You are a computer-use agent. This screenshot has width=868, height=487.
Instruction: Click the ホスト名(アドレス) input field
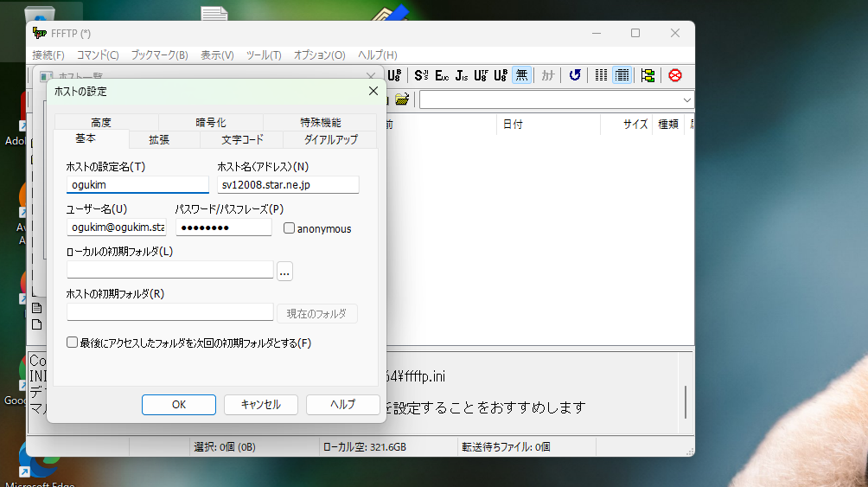click(288, 185)
